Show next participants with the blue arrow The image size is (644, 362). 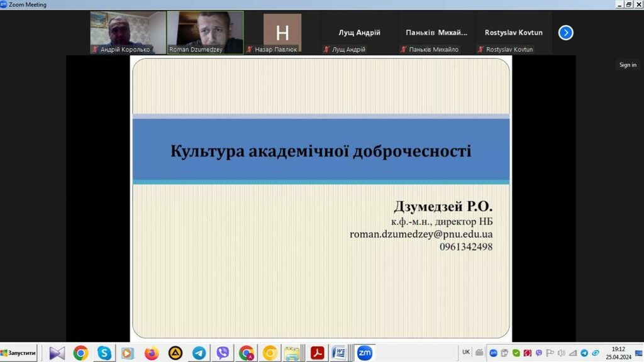[565, 33]
